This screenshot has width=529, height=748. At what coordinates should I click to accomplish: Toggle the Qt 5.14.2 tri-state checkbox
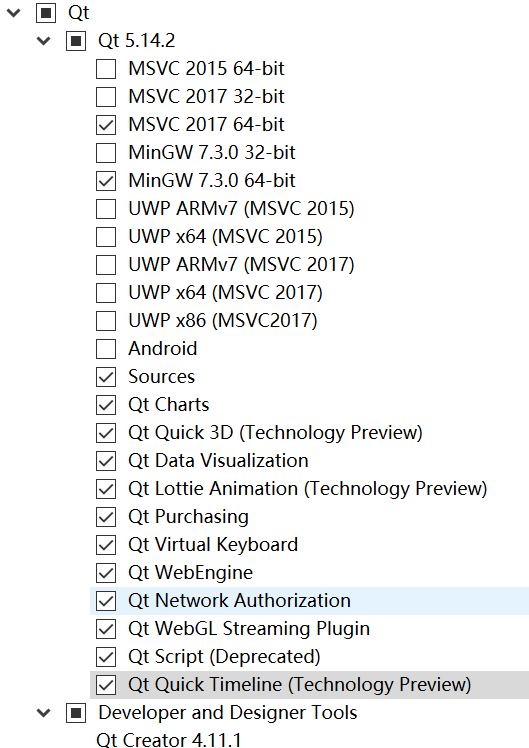click(x=76, y=41)
